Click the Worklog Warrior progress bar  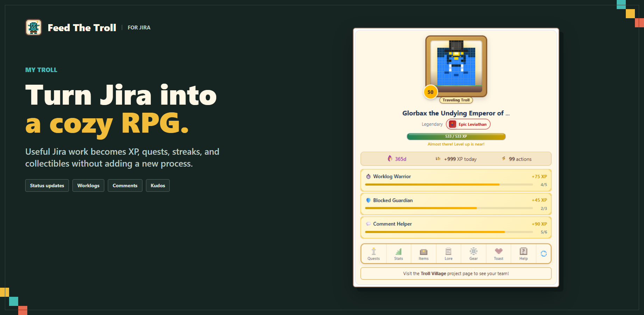[449, 184]
